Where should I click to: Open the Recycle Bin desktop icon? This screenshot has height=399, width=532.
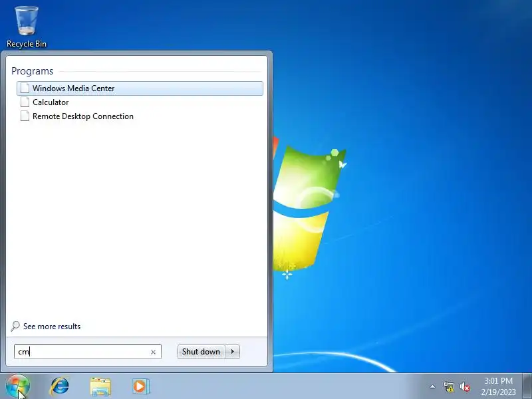[27, 27]
